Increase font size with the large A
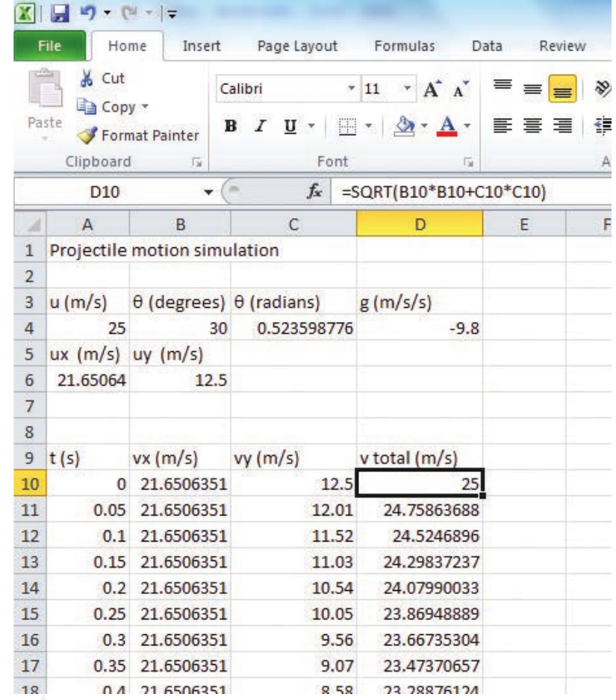616x700 pixels. coord(432,89)
